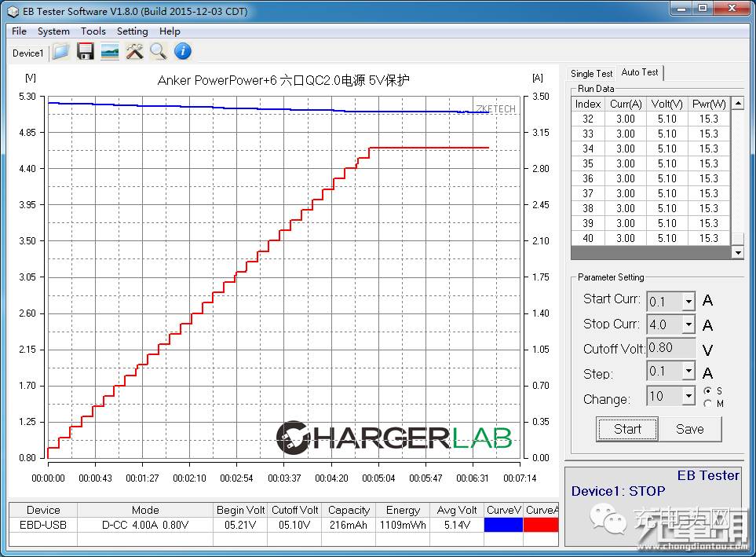Open the Help menu
This screenshot has height=557, width=756.
170,31
